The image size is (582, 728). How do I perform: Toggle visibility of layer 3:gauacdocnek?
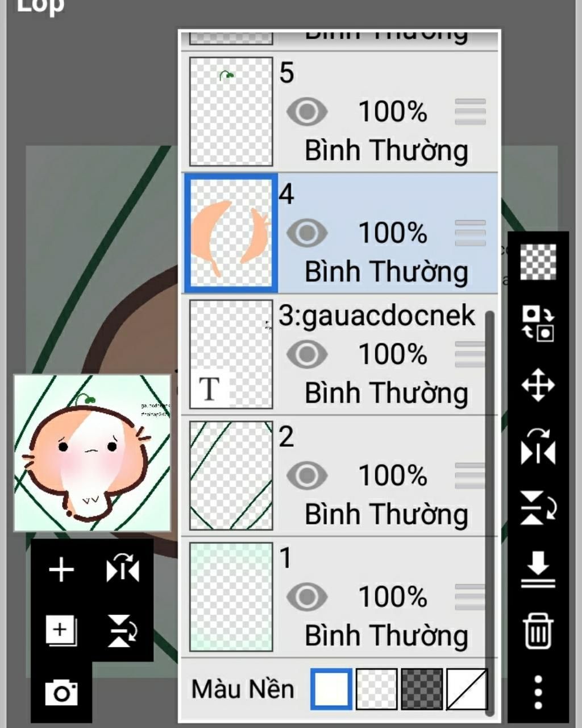307,354
